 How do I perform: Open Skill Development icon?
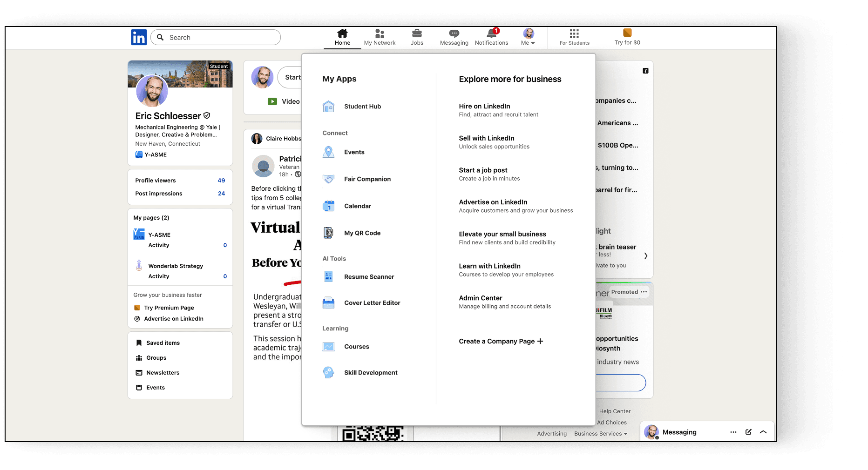(328, 373)
